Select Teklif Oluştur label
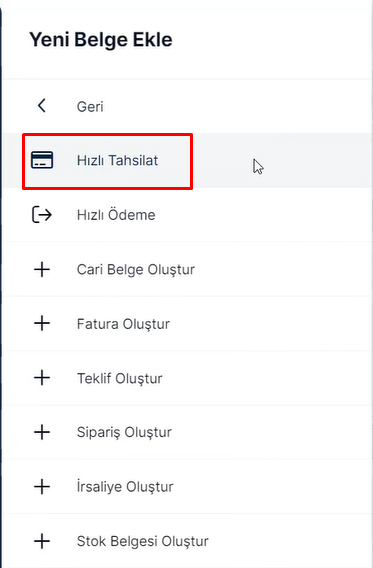Viewport: 373px width, 568px height. pyautogui.click(x=120, y=378)
